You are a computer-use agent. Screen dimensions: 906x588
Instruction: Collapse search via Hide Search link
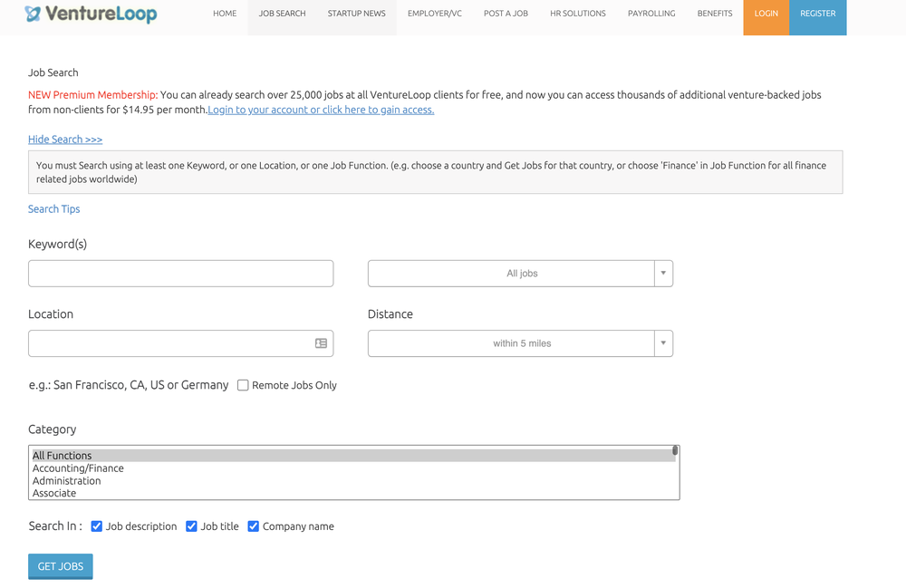click(65, 140)
